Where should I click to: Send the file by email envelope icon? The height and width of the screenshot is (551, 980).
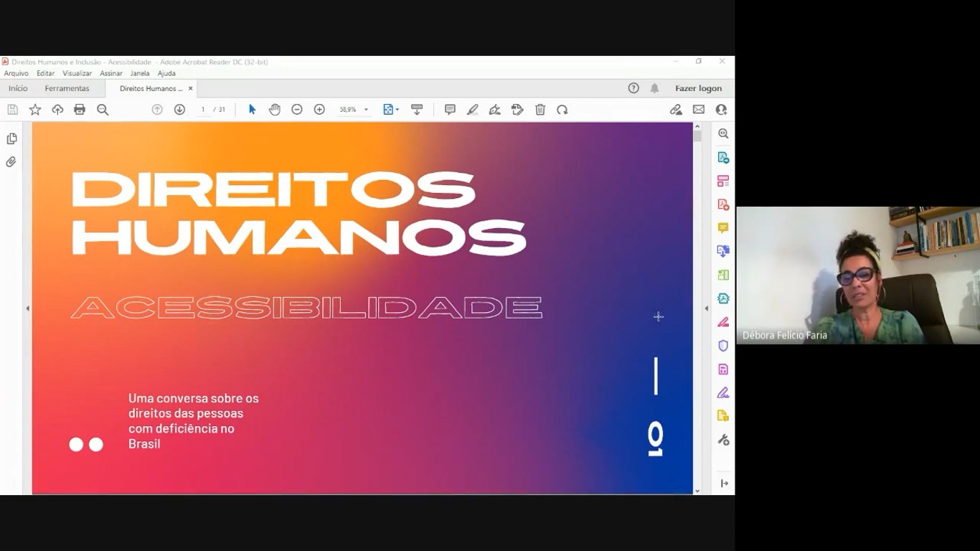699,110
